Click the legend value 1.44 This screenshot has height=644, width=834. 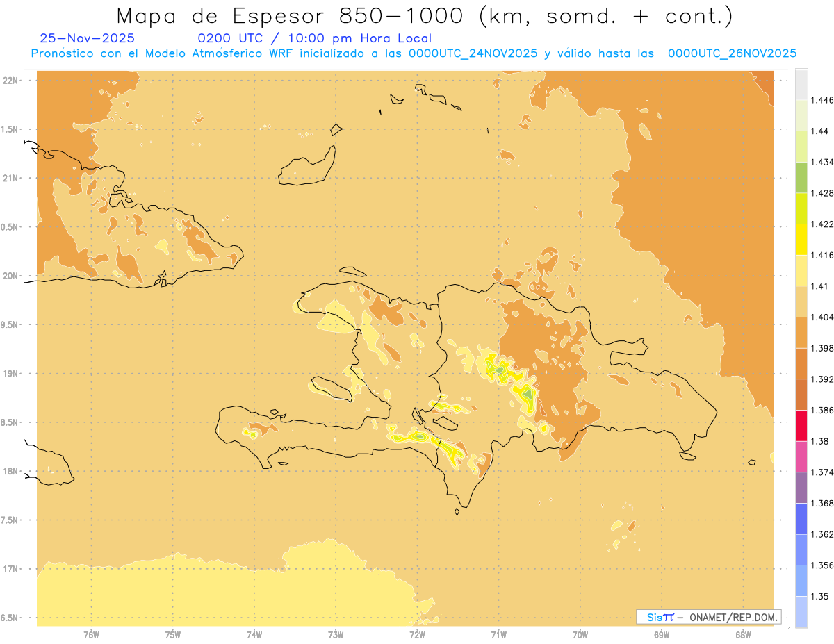pyautogui.click(x=820, y=131)
